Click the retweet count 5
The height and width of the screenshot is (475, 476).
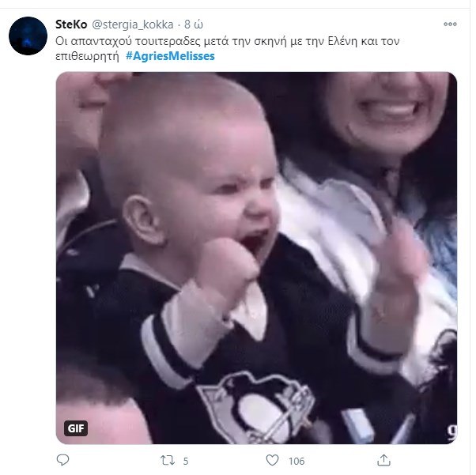point(186,461)
